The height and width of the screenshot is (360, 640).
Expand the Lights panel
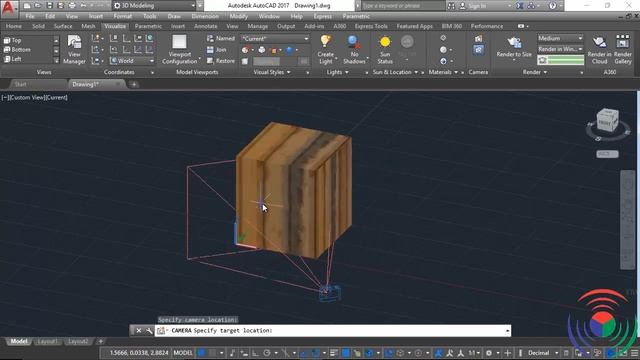point(337,72)
